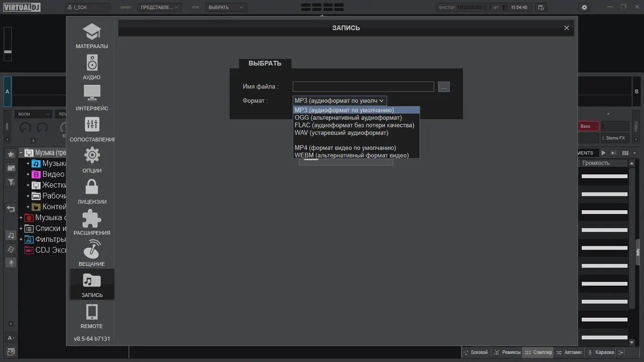Click the Stems FX button
Viewport: 644px width, 362px height.
615,138
